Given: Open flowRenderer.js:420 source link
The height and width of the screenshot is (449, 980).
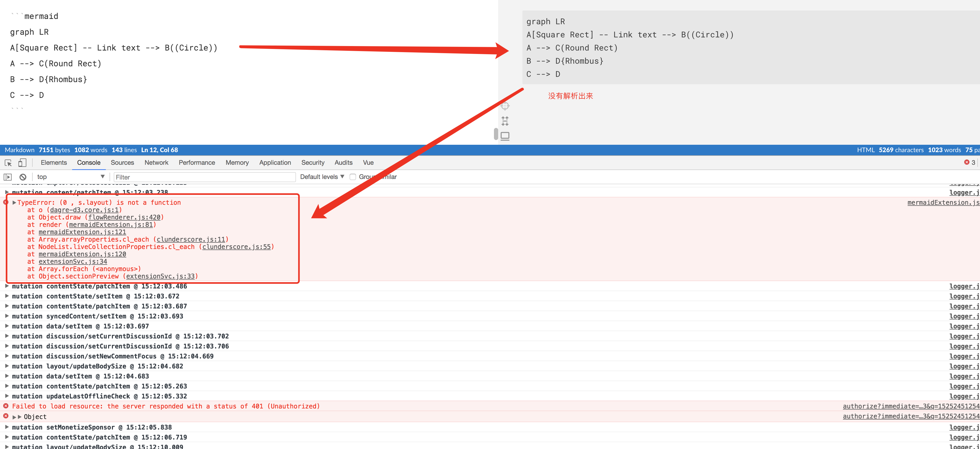Looking at the screenshot, I should pos(124,217).
